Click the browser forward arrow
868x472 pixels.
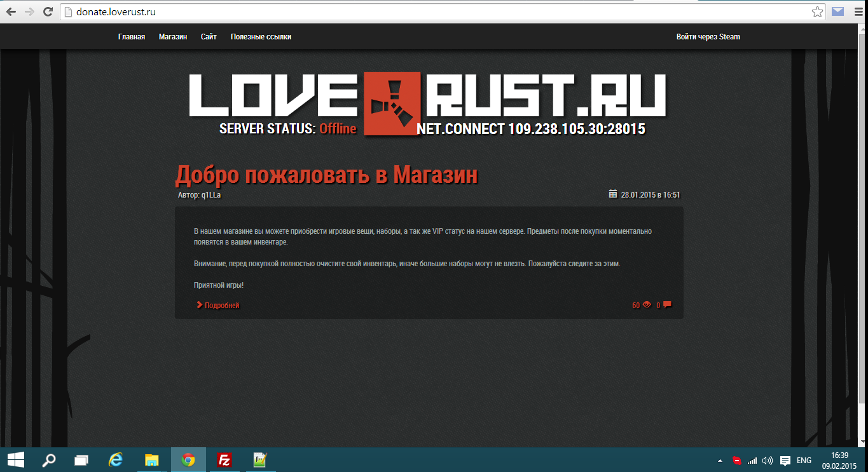29,11
